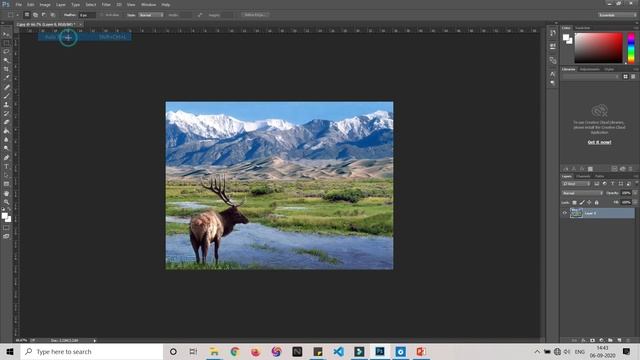Select the Clone Stamp tool

coord(6,104)
